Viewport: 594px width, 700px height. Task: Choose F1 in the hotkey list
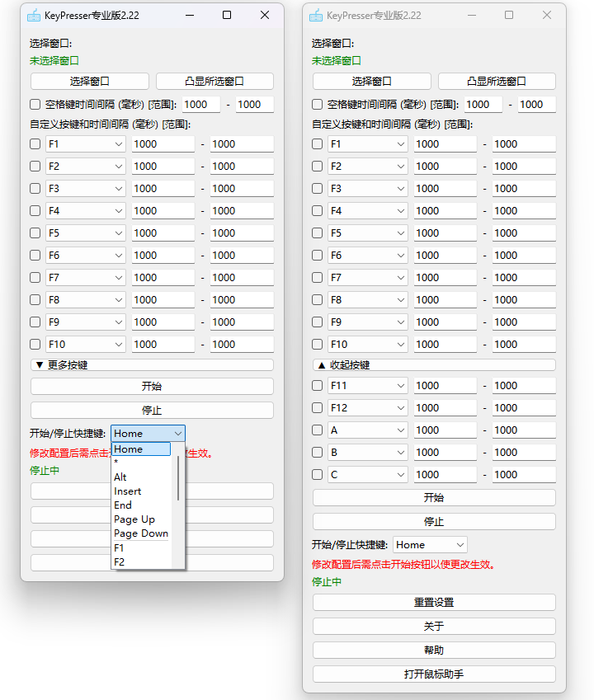(141, 548)
